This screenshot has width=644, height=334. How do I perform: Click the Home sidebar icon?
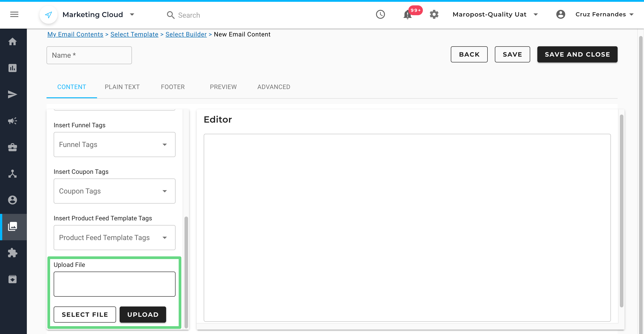coord(13,42)
